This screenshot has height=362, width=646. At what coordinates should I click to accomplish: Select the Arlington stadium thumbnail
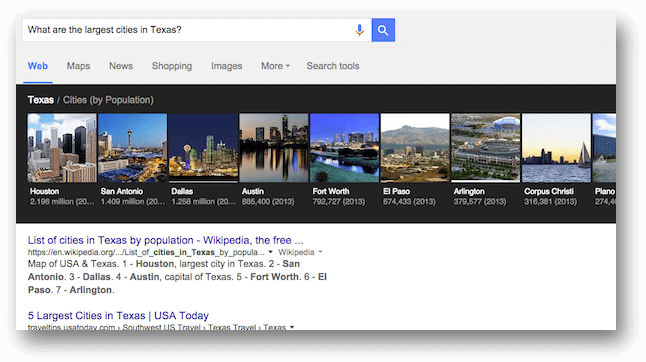pos(486,148)
